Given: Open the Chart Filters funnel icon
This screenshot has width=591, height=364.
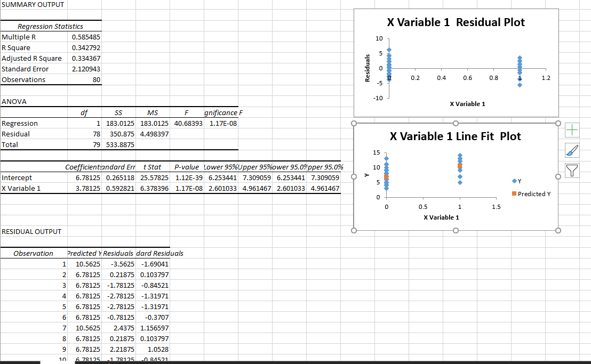Looking at the screenshot, I should pyautogui.click(x=572, y=170).
